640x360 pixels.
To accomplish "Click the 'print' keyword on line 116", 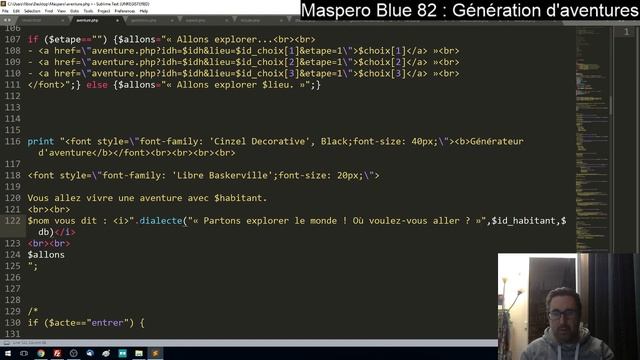I will click(40, 141).
